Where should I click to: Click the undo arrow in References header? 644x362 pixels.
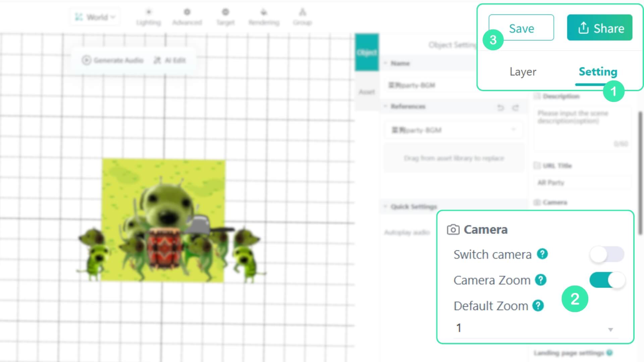[500, 108]
